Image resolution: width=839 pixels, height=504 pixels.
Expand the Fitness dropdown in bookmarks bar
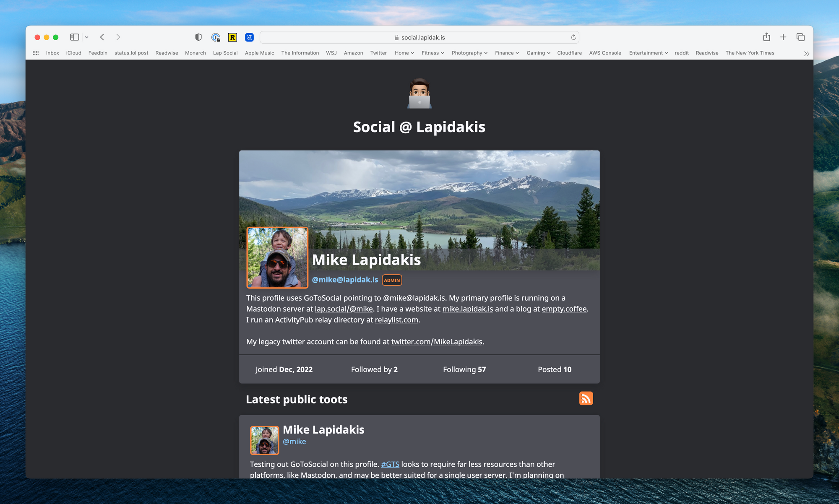pyautogui.click(x=432, y=53)
